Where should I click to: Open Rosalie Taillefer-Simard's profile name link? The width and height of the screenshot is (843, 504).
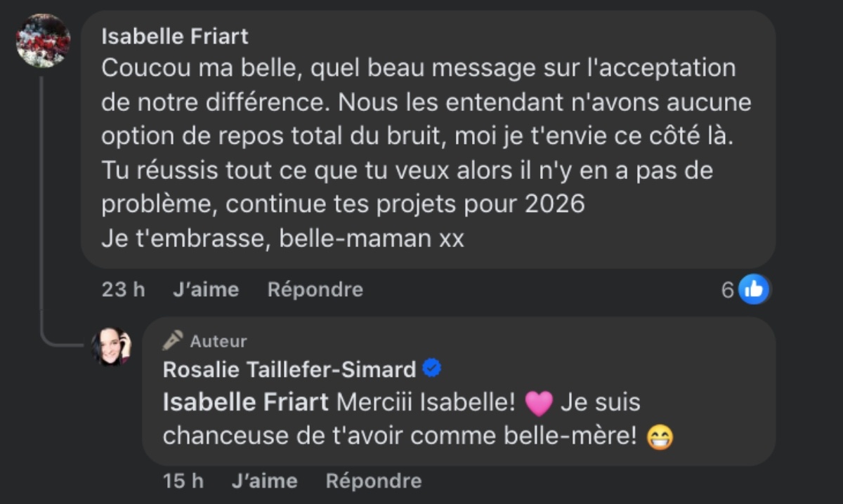tap(289, 369)
